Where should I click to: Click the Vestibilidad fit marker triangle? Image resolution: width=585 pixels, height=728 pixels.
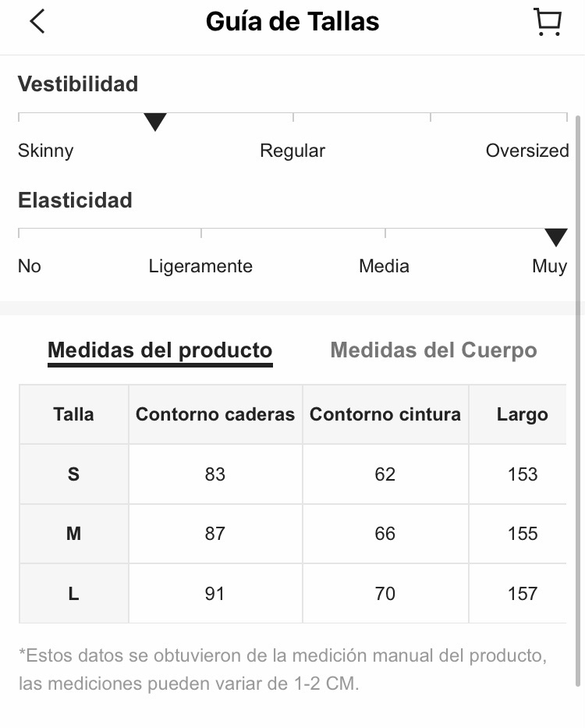click(155, 122)
